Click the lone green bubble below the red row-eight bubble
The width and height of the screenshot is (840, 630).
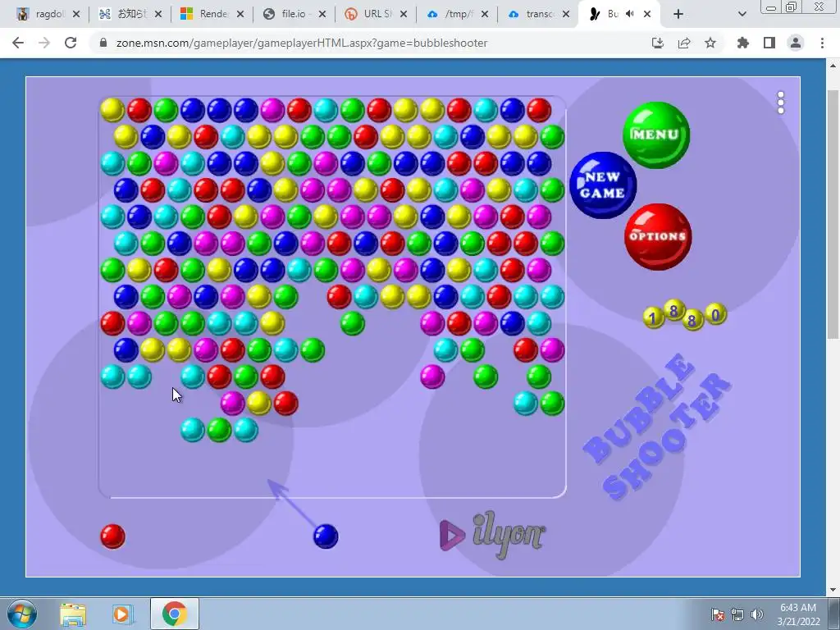(x=353, y=323)
